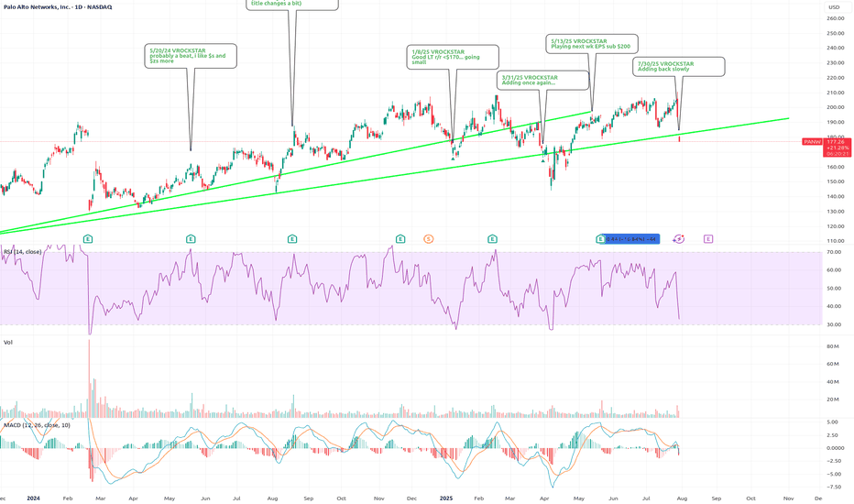This screenshot has width=854, height=504.
Task: Click the Palo Alto Networks chart title
Action: click(58, 7)
